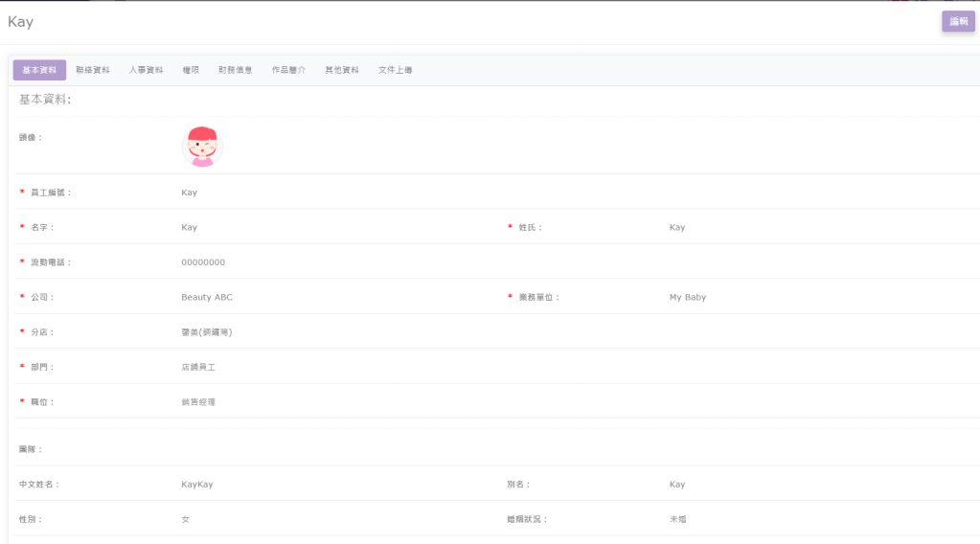Click the Beauty ABC company value
The height and width of the screenshot is (544, 980).
pyautogui.click(x=207, y=298)
